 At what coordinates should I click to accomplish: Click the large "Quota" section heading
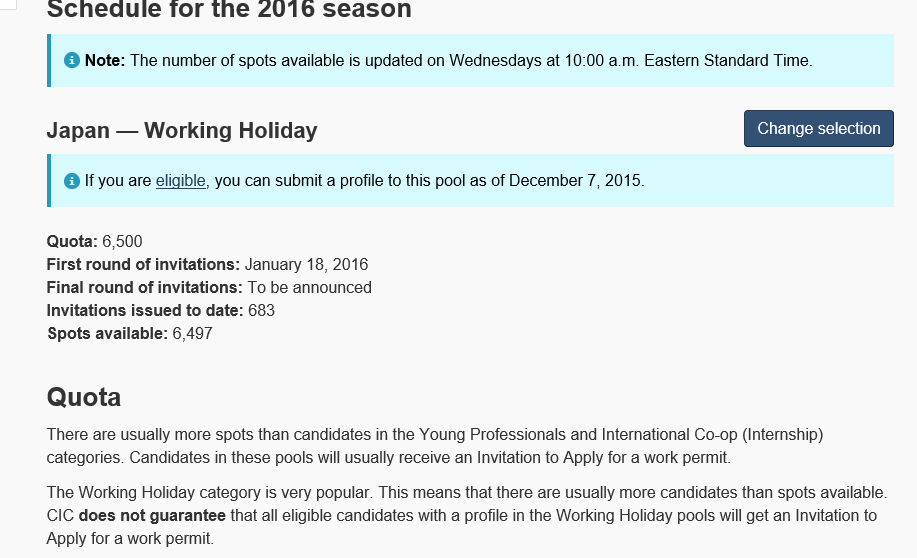(84, 397)
